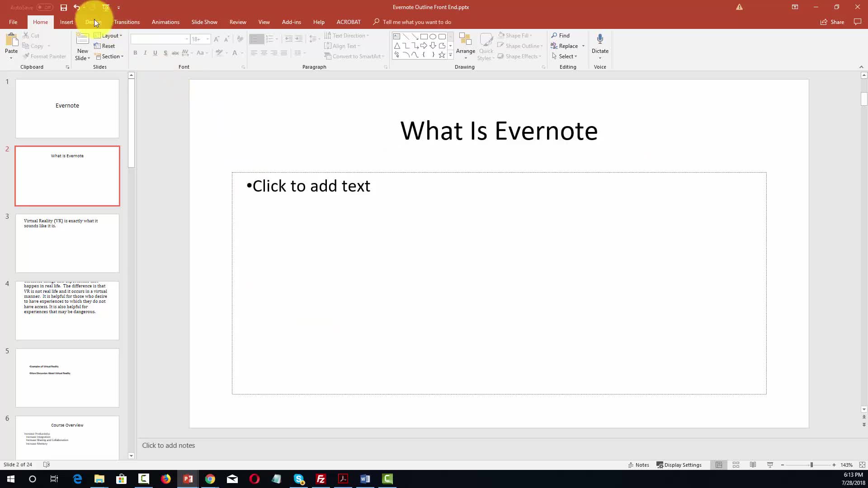Screen dimensions: 868x488
Task: Fit slide to current window
Action: pyautogui.click(x=862, y=465)
